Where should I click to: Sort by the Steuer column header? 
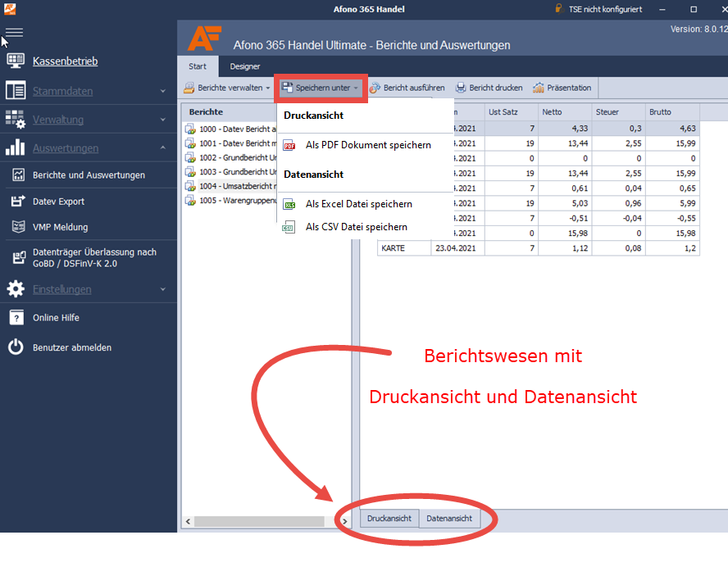pyautogui.click(x=619, y=111)
